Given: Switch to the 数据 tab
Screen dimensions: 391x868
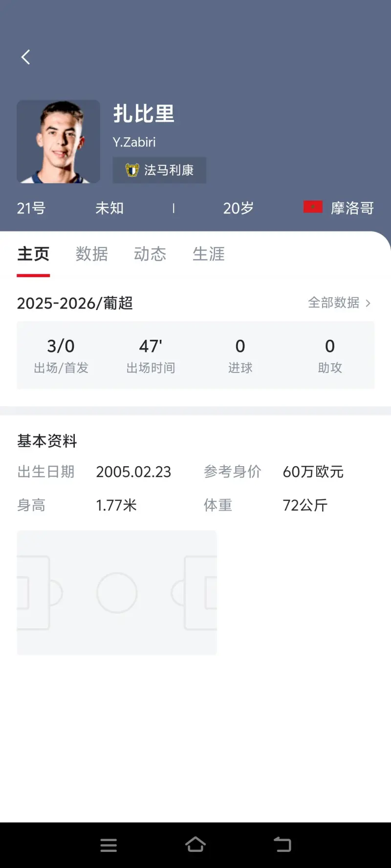Looking at the screenshot, I should coord(92,254).
